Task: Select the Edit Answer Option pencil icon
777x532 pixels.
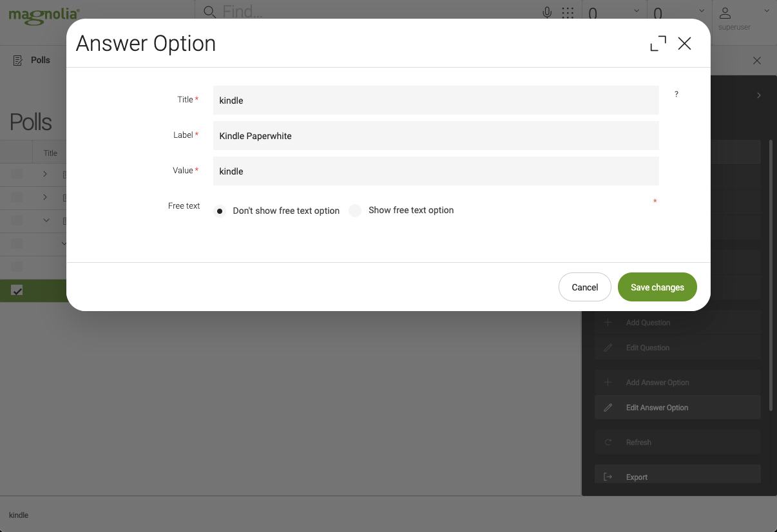Action: pyautogui.click(x=608, y=407)
